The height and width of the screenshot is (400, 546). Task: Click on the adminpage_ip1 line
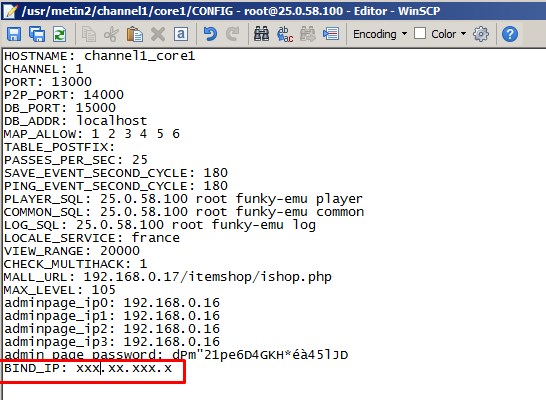(x=112, y=316)
